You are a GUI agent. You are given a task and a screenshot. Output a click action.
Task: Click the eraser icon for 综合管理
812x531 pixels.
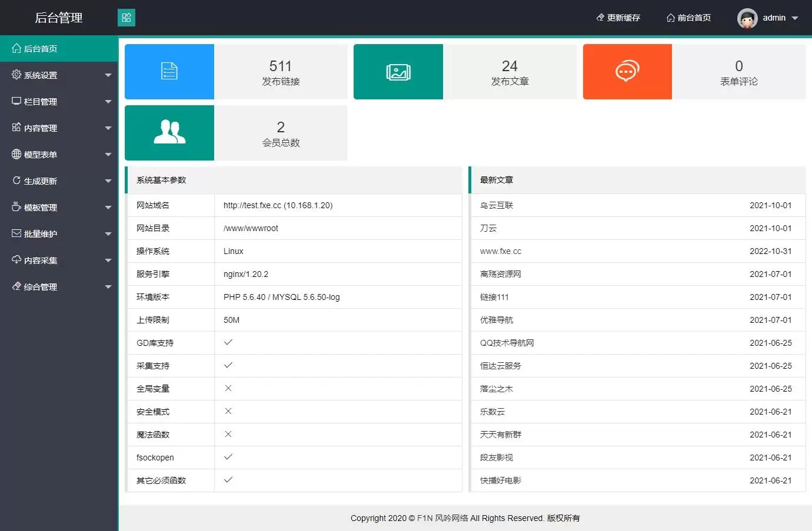16,286
